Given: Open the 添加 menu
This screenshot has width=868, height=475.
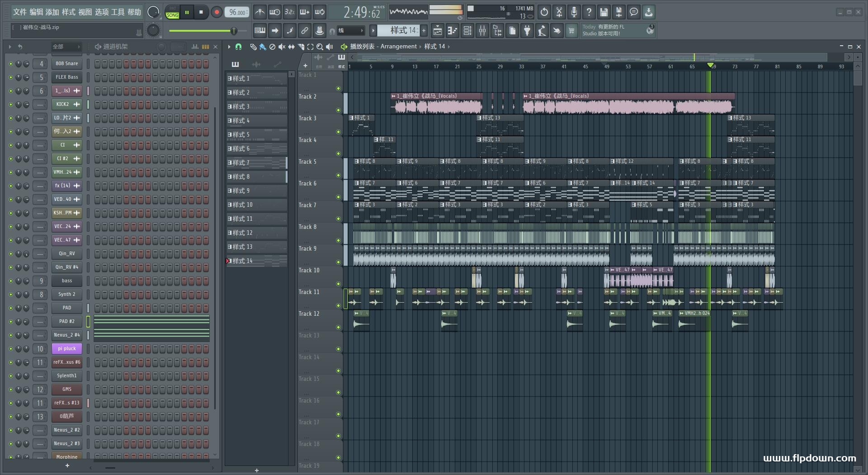Looking at the screenshot, I should 52,12.
